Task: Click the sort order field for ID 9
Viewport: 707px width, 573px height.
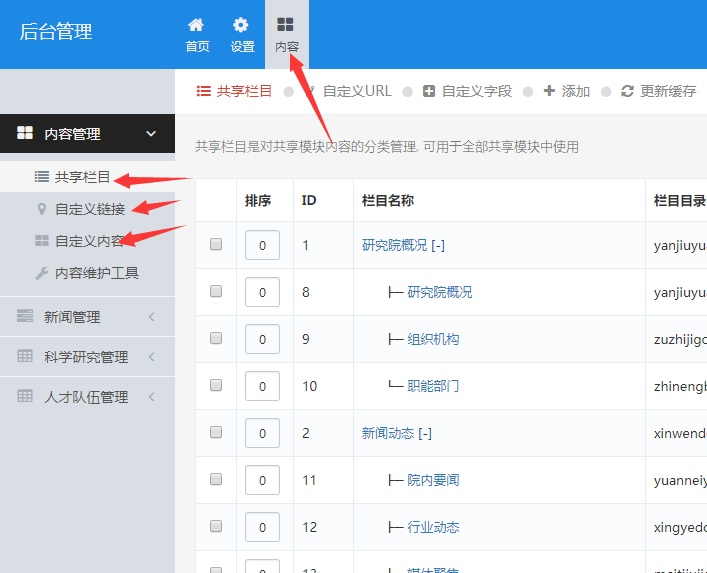Action: [262, 339]
